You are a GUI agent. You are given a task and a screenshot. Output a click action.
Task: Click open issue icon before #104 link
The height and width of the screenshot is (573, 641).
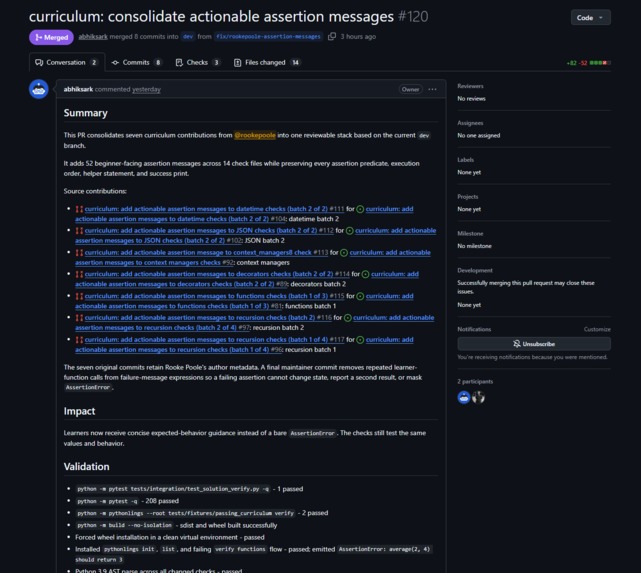(360, 209)
